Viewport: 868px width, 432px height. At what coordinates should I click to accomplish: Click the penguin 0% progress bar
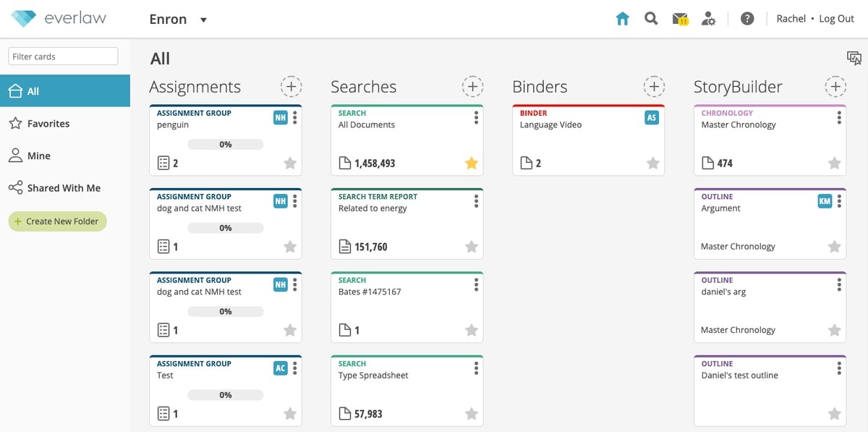(x=226, y=145)
